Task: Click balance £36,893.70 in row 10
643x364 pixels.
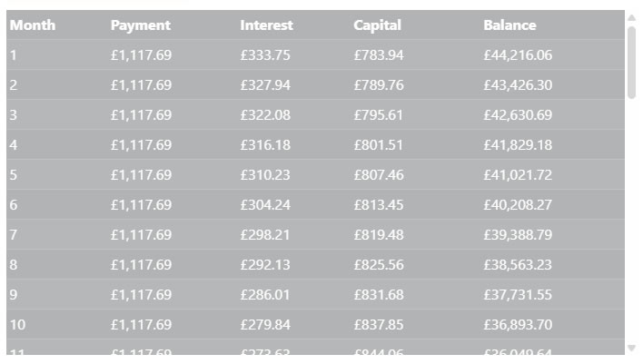Action: 518,325
